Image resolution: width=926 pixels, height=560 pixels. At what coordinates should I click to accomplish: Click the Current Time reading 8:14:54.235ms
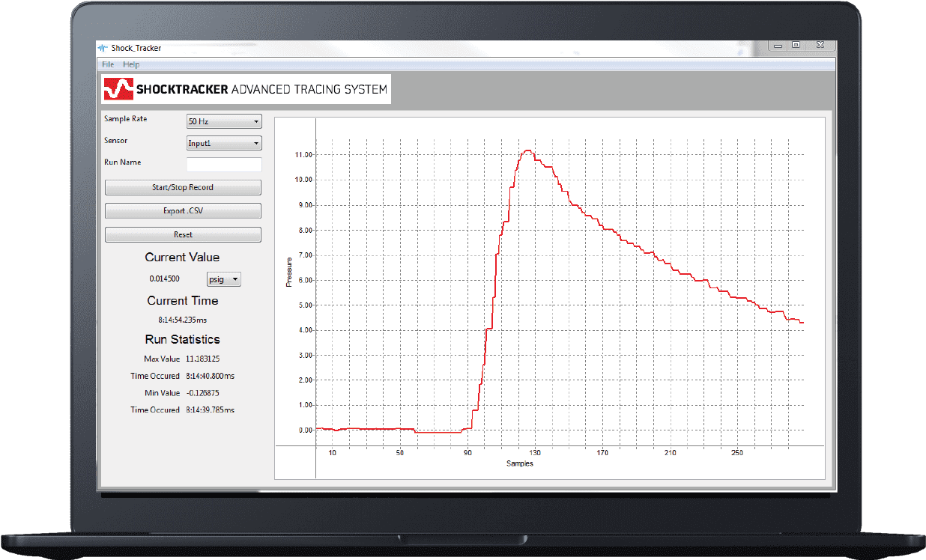[x=182, y=319]
